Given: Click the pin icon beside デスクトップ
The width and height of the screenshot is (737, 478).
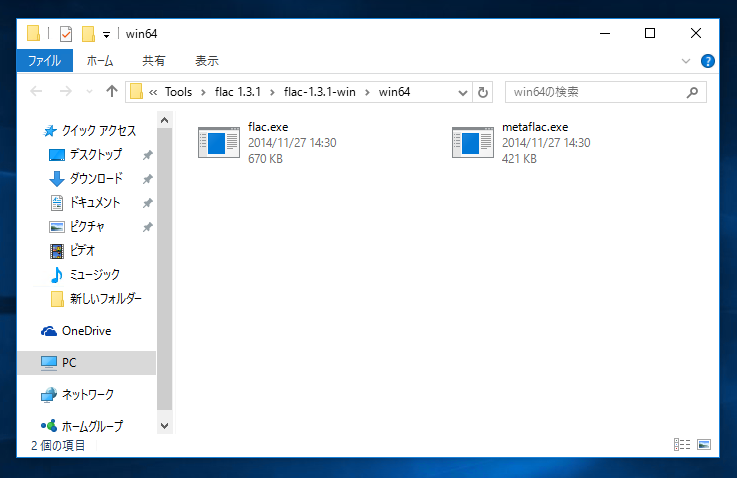Looking at the screenshot, I should (148, 155).
